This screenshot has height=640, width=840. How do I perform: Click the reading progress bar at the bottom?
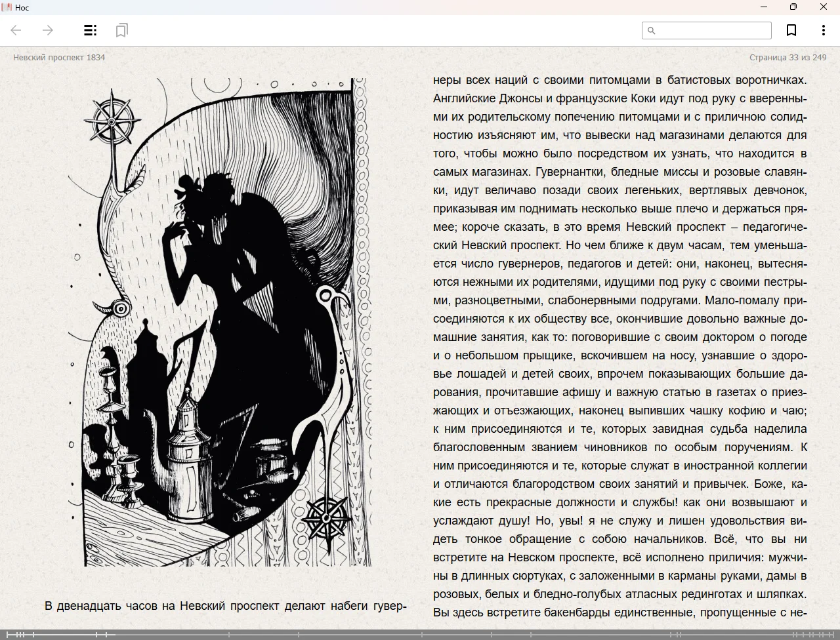pos(420,635)
